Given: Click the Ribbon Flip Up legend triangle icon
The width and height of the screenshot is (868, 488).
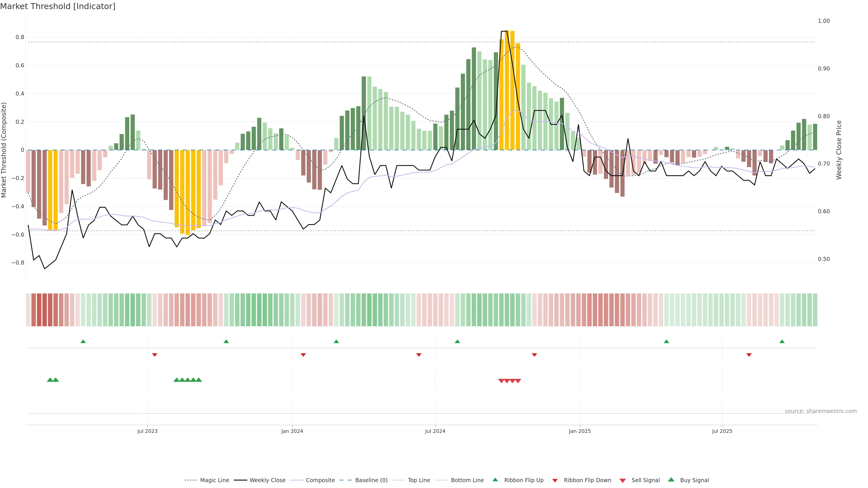Looking at the screenshot, I should [x=495, y=480].
